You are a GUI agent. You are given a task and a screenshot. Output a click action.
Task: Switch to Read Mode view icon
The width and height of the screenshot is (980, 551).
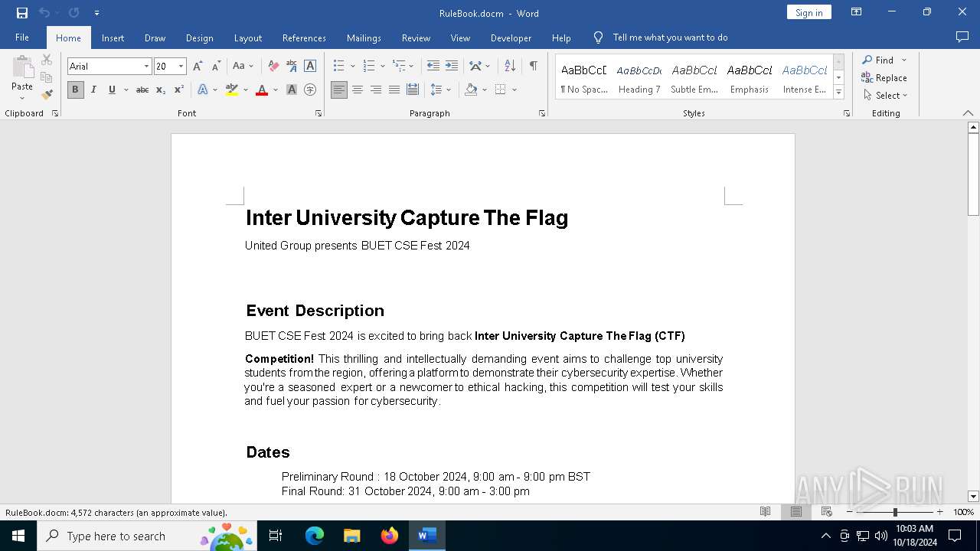[x=765, y=512]
